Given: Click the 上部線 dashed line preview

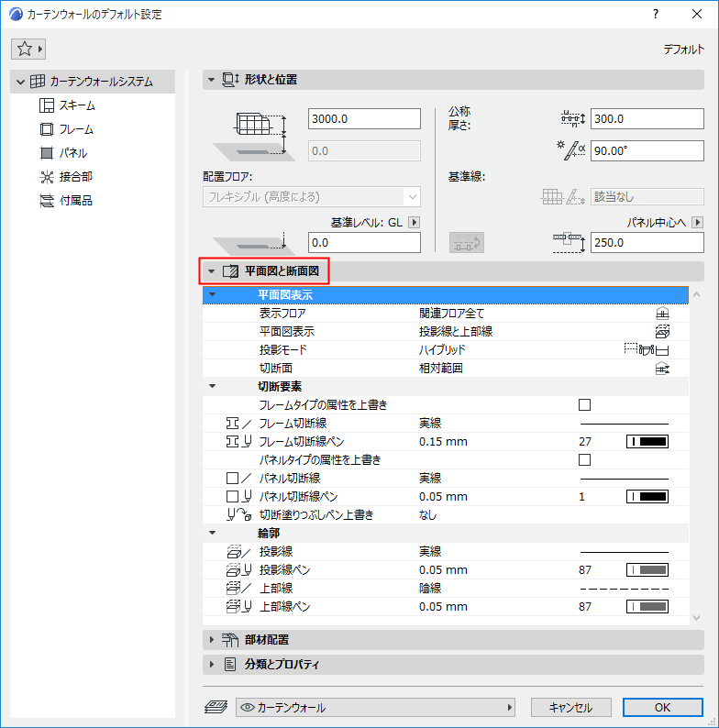Looking at the screenshot, I should click(x=625, y=589).
